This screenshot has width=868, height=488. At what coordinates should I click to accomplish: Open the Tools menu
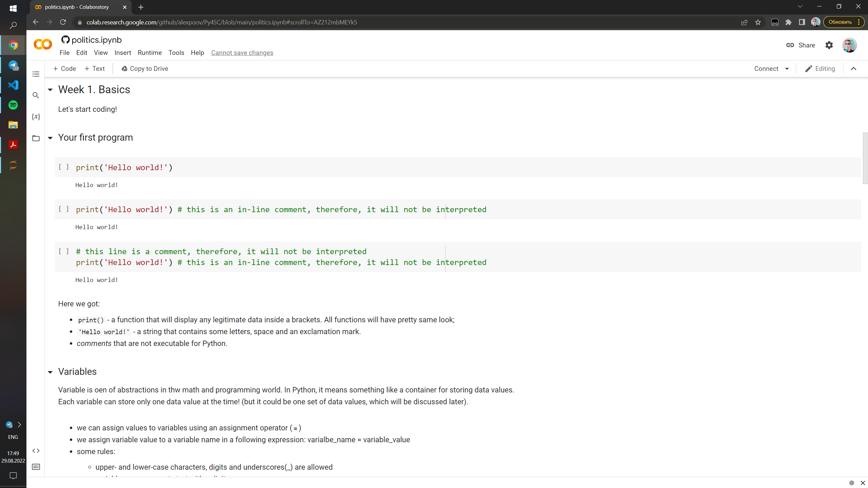tap(176, 53)
